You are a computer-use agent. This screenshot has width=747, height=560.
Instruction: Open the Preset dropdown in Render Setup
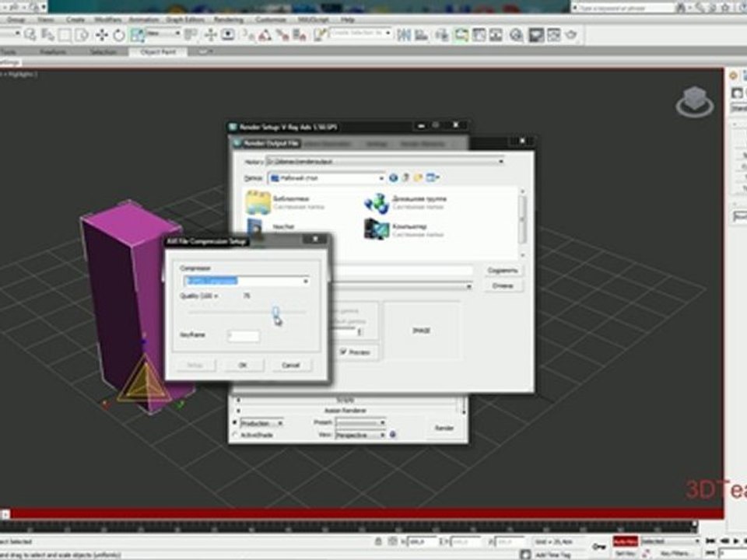click(x=360, y=423)
